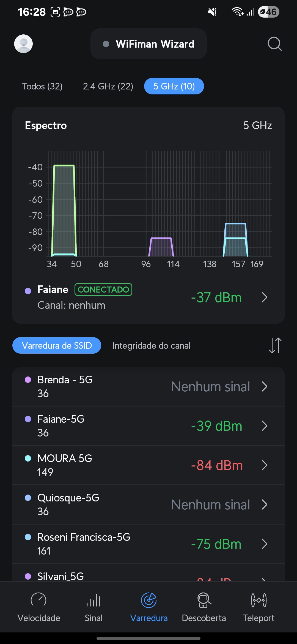297x644 pixels.
Task: Tap the Faiane-5G purple color dot
Action: (x=28, y=419)
